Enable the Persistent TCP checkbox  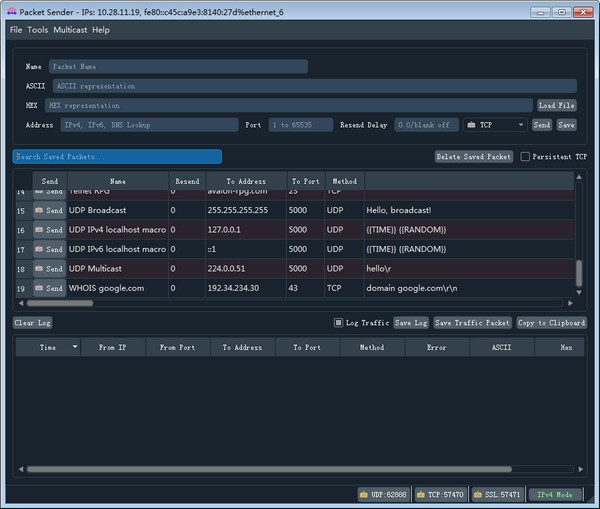tap(525, 157)
